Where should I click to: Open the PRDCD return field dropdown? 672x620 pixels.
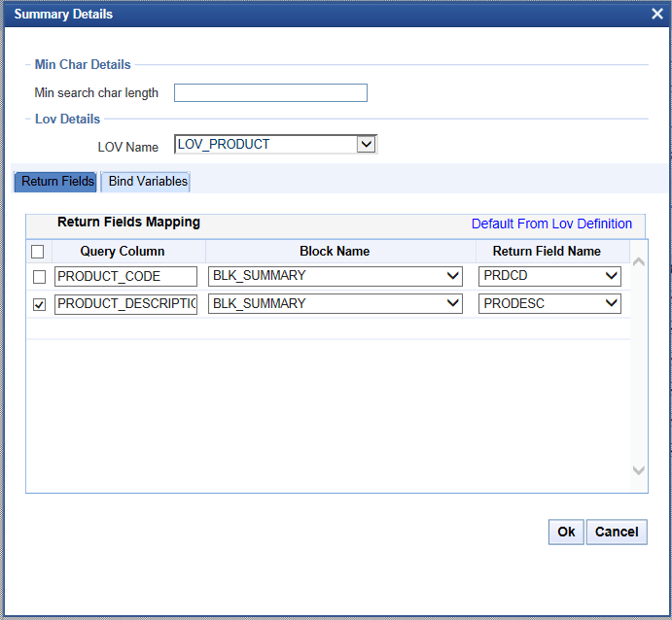611,276
